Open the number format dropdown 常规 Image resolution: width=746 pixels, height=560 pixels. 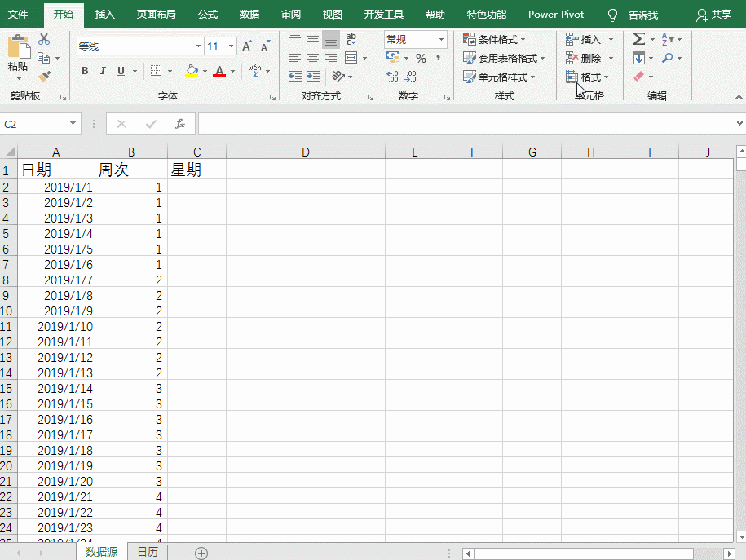[442, 39]
